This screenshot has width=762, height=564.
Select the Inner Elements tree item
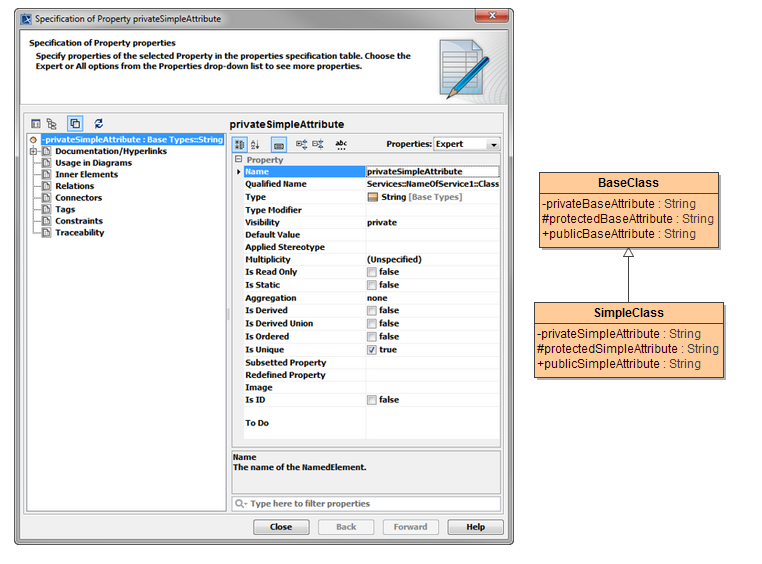coord(87,174)
